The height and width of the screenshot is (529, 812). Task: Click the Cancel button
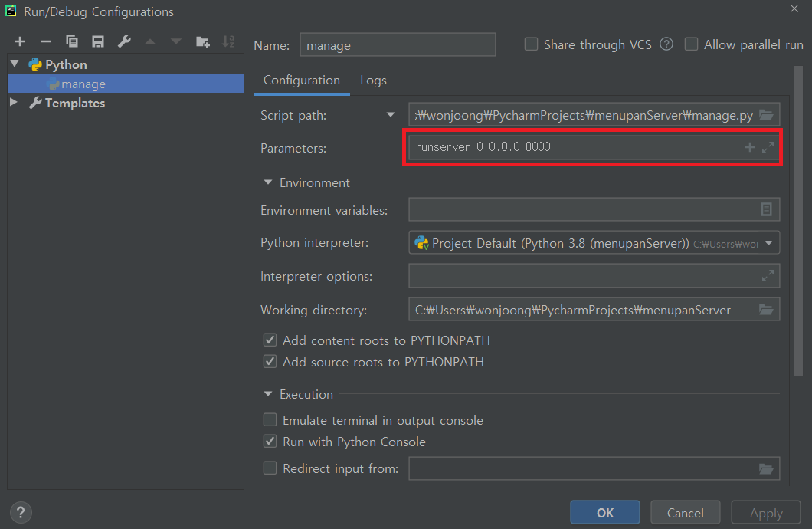pos(685,513)
